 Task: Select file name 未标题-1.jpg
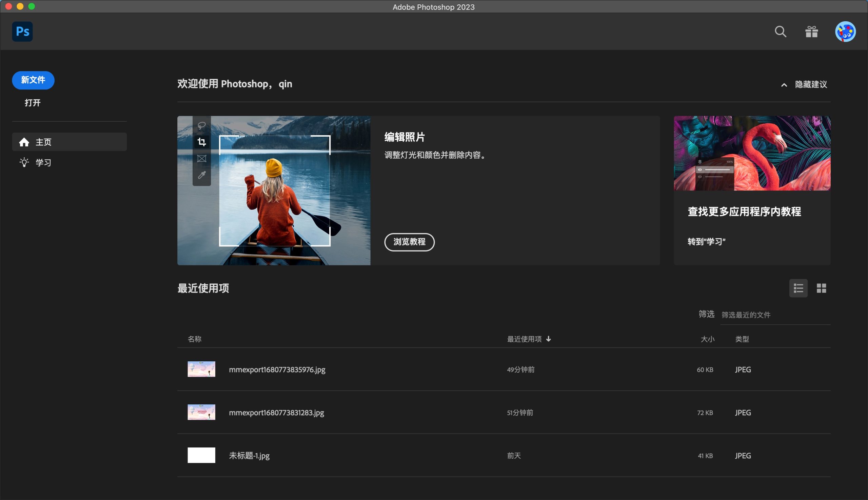[x=249, y=456]
